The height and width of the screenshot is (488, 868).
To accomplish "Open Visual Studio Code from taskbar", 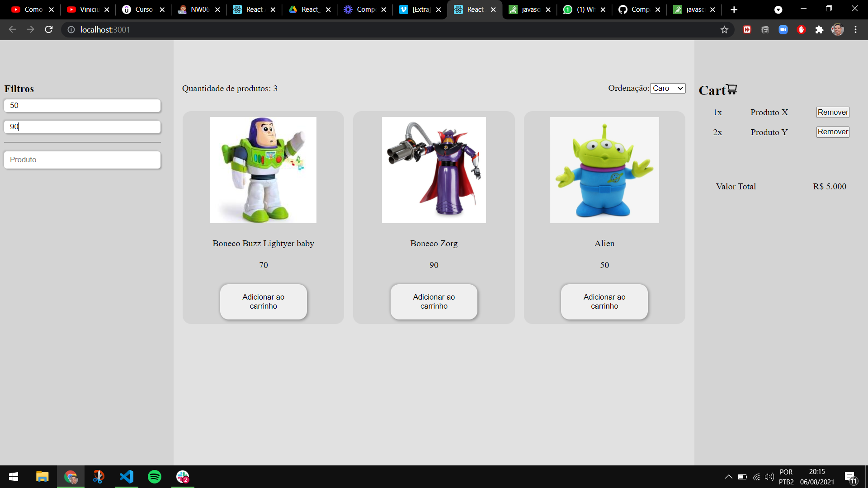I will [x=127, y=477].
